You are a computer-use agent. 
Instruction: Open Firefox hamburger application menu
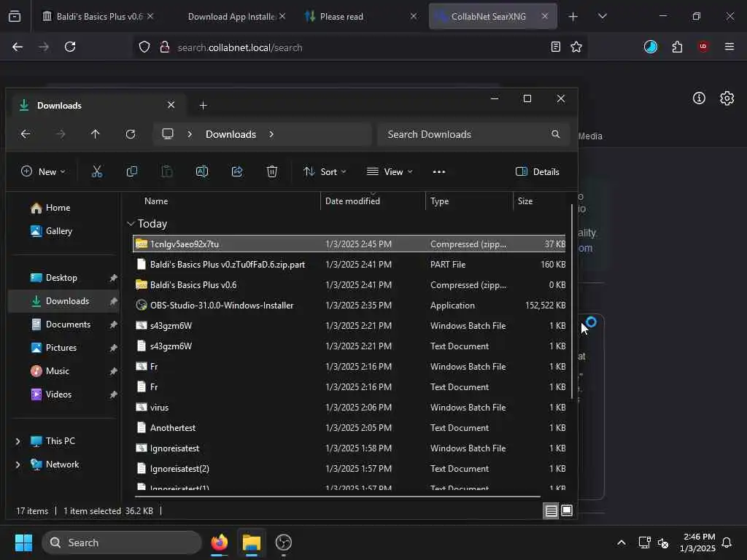click(x=729, y=47)
